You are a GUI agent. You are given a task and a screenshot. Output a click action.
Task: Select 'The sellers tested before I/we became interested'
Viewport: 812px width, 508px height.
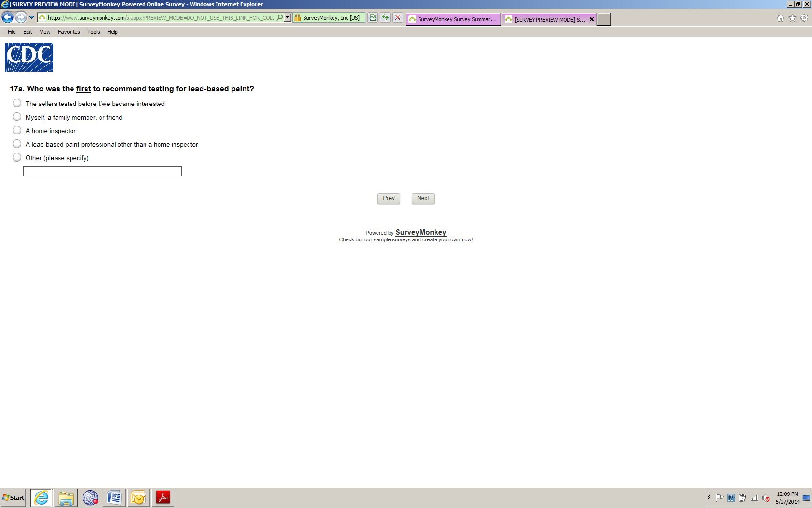(17, 103)
